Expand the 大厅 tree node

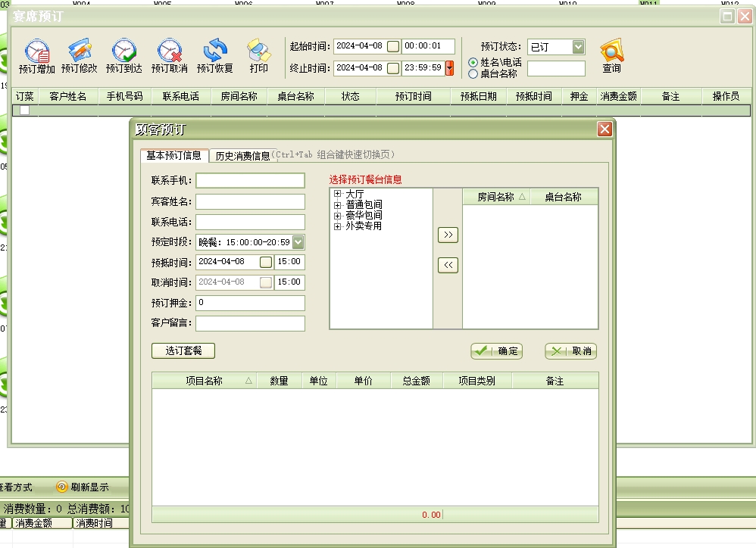coord(338,195)
